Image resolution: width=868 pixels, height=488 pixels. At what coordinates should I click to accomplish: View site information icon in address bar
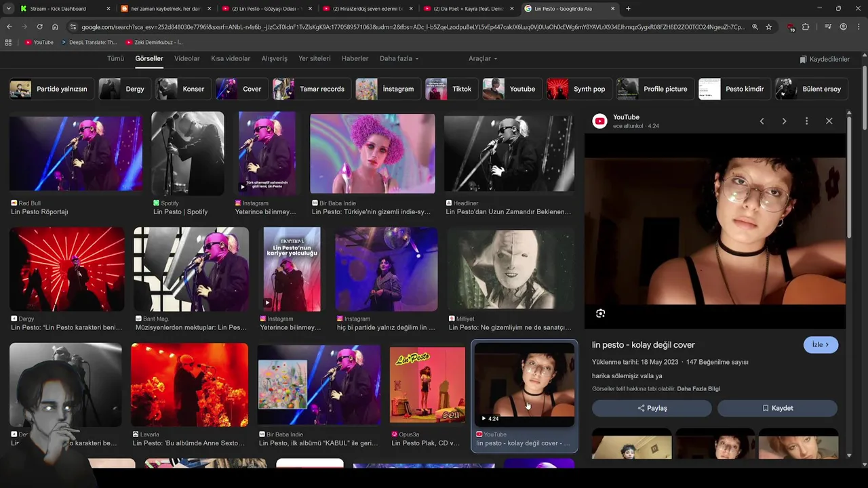click(73, 27)
